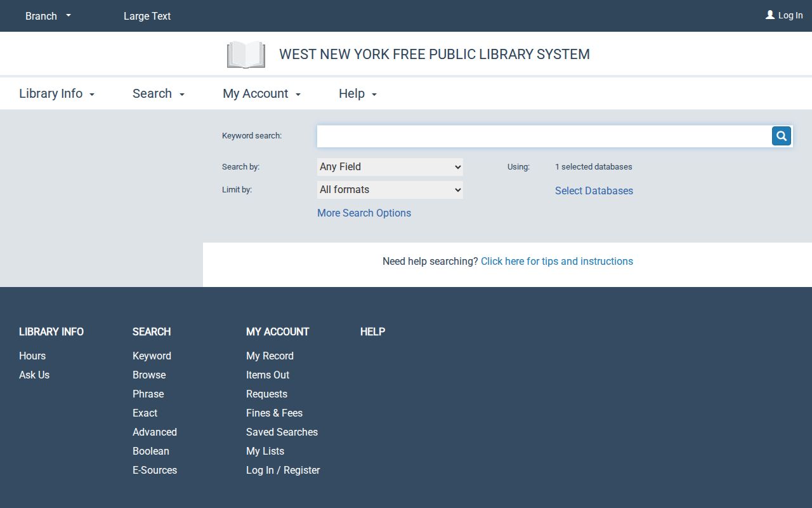Select Phrase search footer link

(148, 394)
